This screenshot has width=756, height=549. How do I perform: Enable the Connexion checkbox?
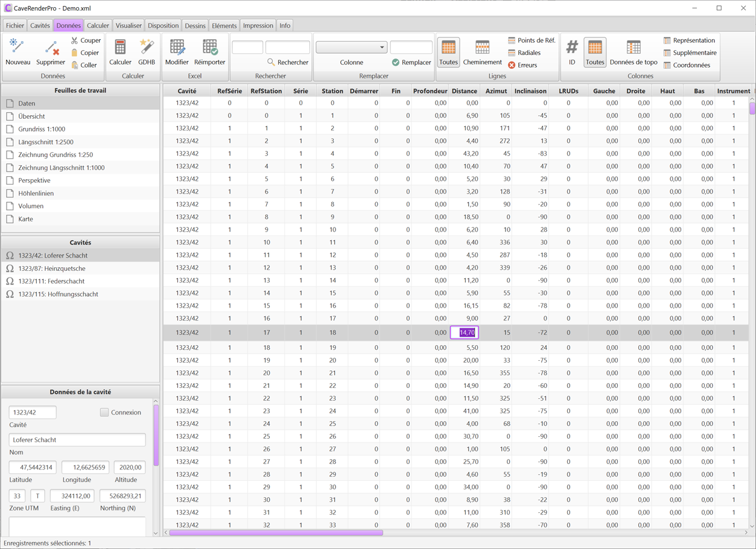tap(104, 412)
